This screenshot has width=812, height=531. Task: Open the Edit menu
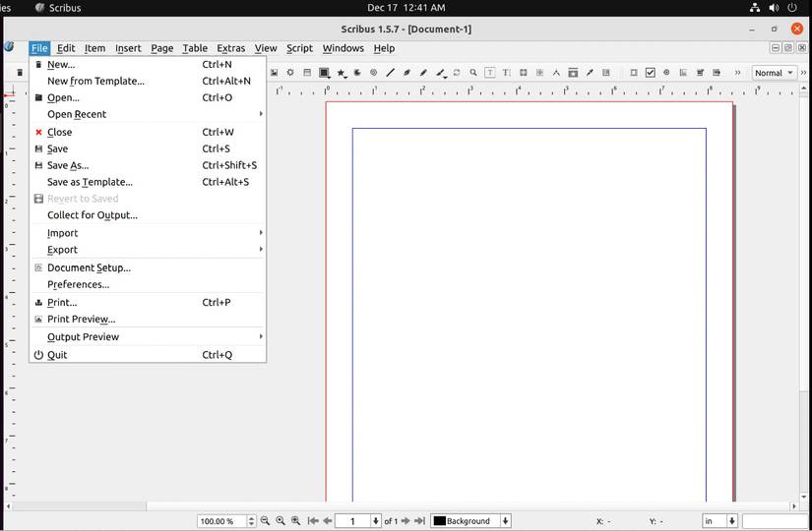click(x=66, y=48)
